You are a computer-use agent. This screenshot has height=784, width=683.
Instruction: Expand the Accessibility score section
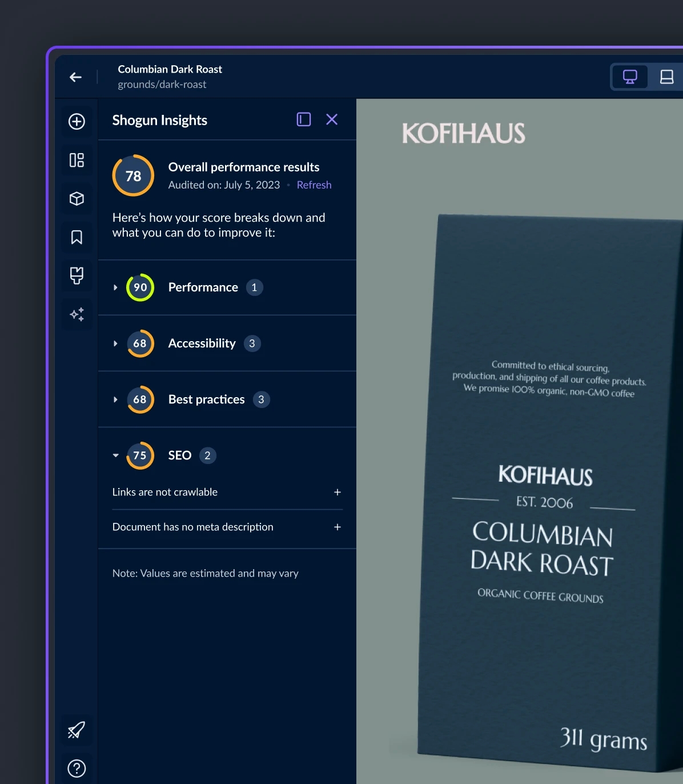coord(115,343)
